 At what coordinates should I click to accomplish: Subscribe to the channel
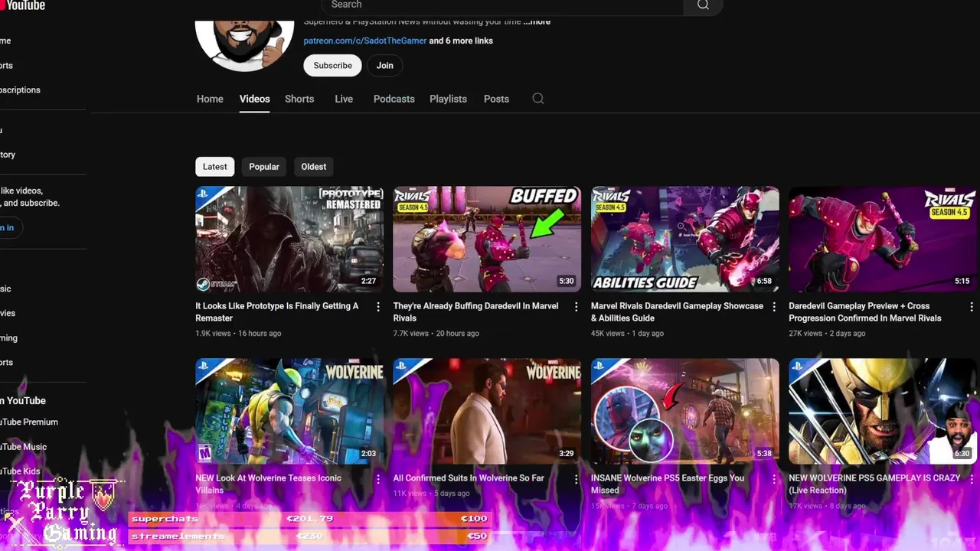point(333,66)
